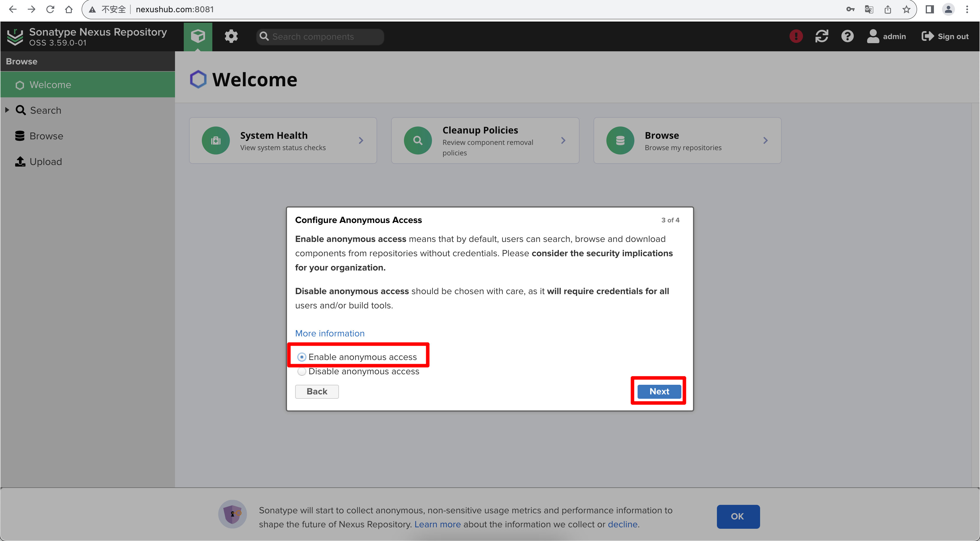Screen dimensions: 980x541
Task: Open the Cleanup Policies card
Action: pyautogui.click(x=485, y=140)
